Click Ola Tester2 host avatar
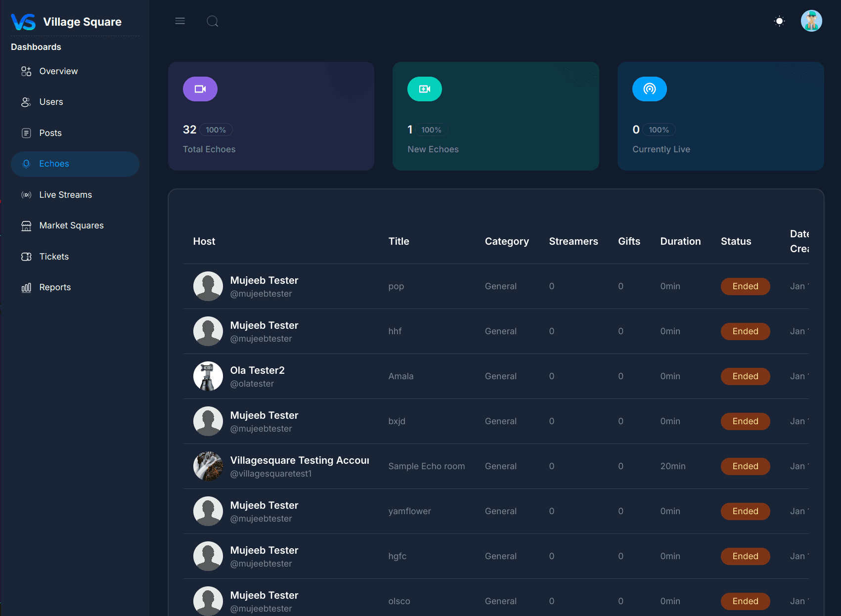The width and height of the screenshot is (841, 616). tap(208, 376)
